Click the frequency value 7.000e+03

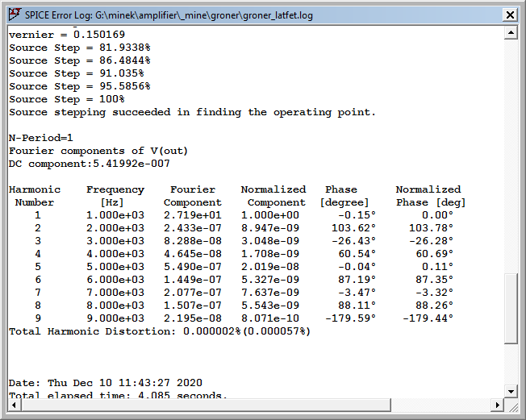[115, 293]
